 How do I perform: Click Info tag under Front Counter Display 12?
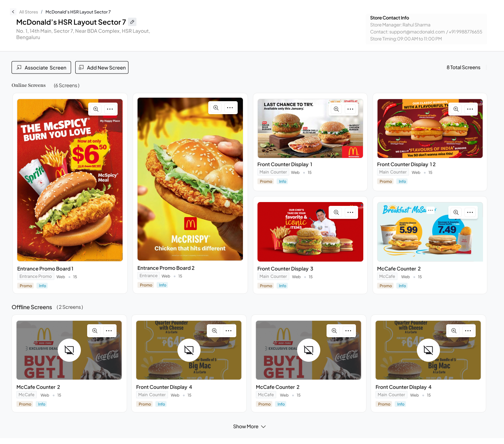(x=402, y=181)
